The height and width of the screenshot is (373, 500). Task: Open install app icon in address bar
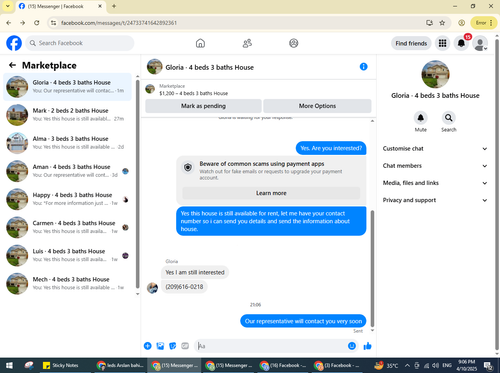(x=429, y=23)
